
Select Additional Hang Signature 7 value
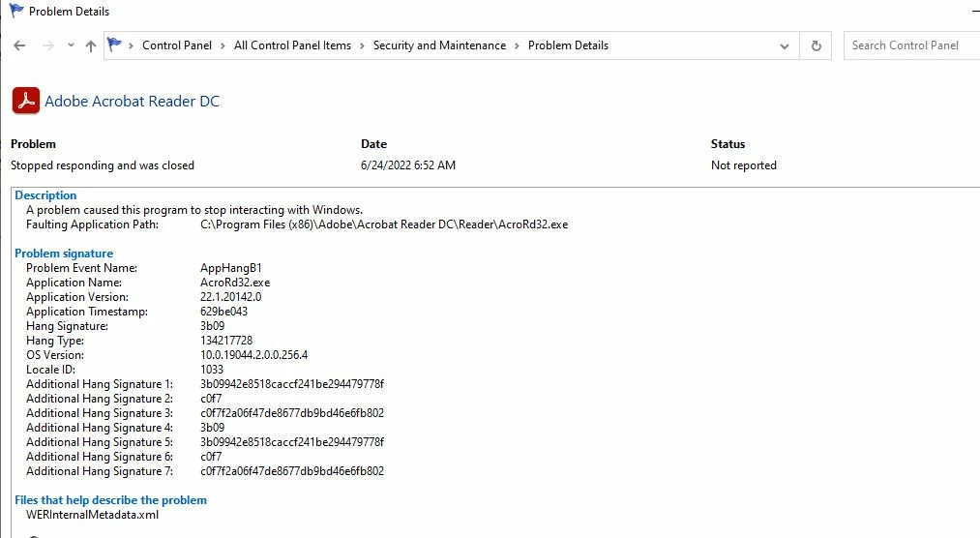coord(292,471)
